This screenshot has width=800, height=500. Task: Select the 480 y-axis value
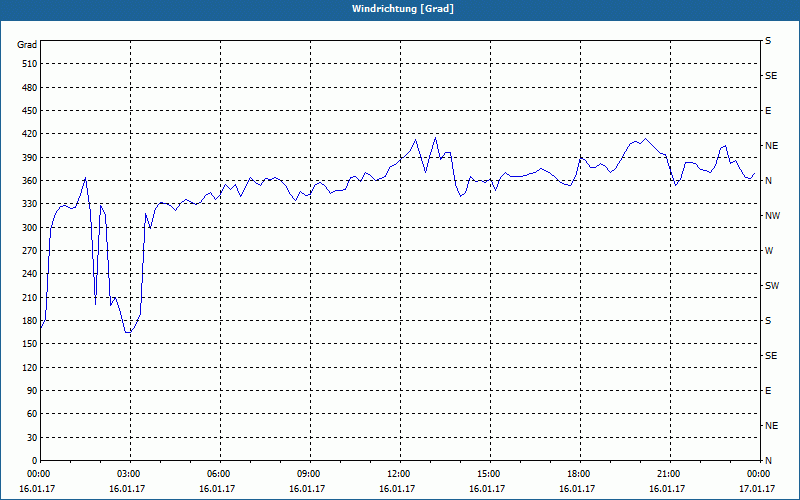point(30,88)
